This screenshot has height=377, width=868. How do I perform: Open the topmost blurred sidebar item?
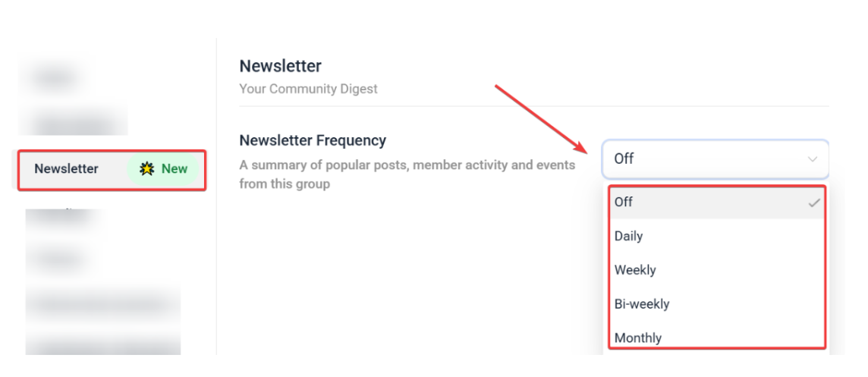(53, 77)
